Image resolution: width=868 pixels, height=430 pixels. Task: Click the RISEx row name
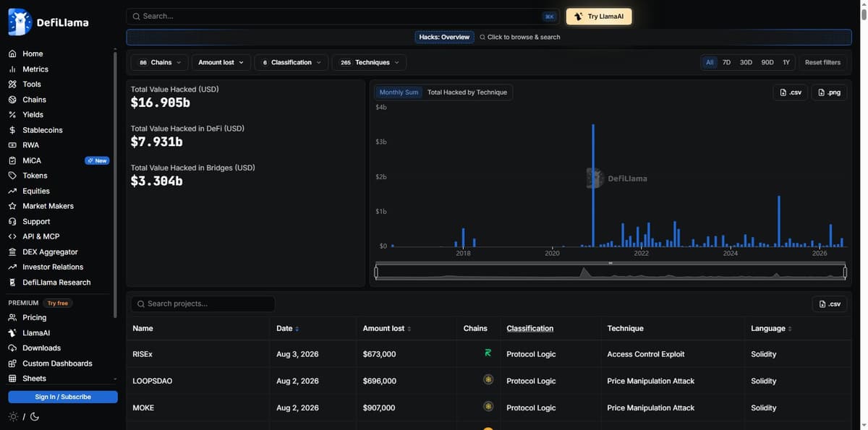(x=142, y=354)
